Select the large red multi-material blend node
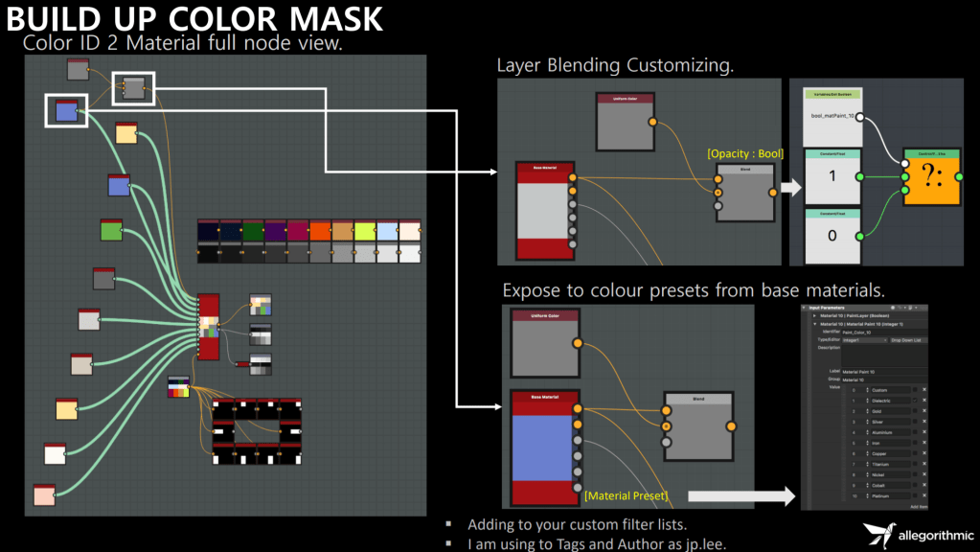Screen dimensions: 980x552 (209, 327)
